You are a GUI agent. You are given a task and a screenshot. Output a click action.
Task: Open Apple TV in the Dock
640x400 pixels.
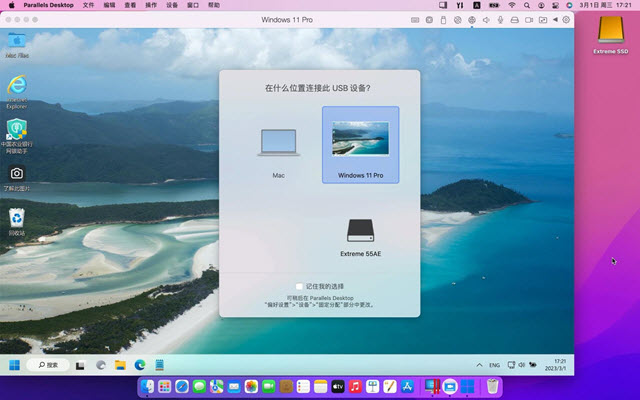pyautogui.click(x=338, y=386)
